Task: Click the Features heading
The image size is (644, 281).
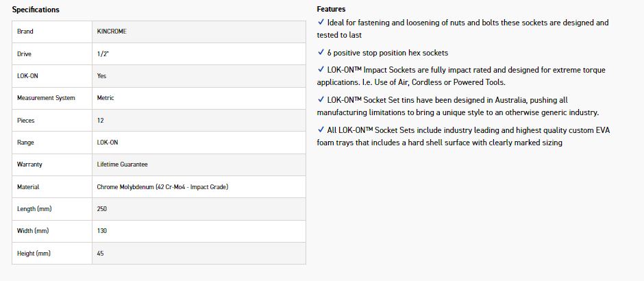Action: 331,10
